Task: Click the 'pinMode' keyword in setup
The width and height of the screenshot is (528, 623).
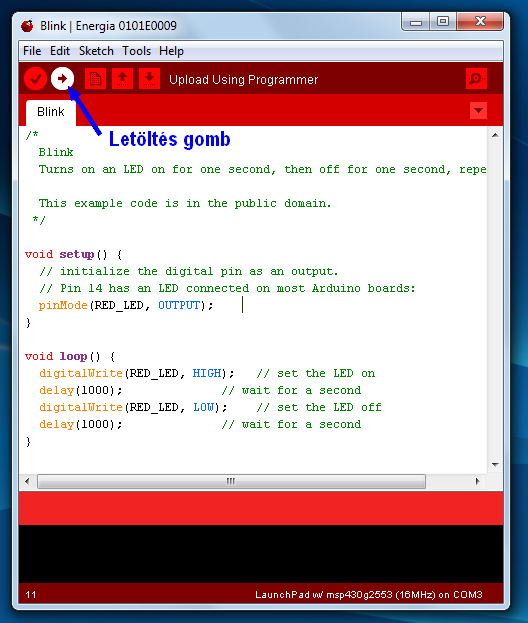Action: (63, 305)
